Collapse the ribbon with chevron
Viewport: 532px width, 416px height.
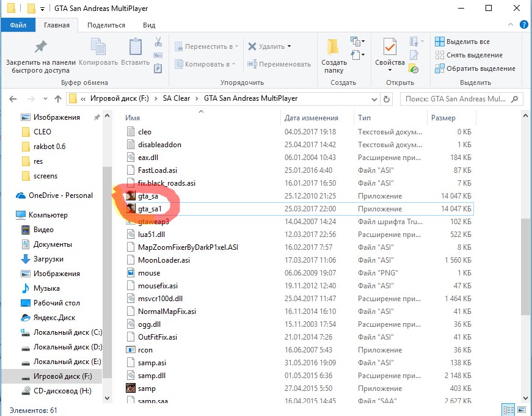(510, 24)
